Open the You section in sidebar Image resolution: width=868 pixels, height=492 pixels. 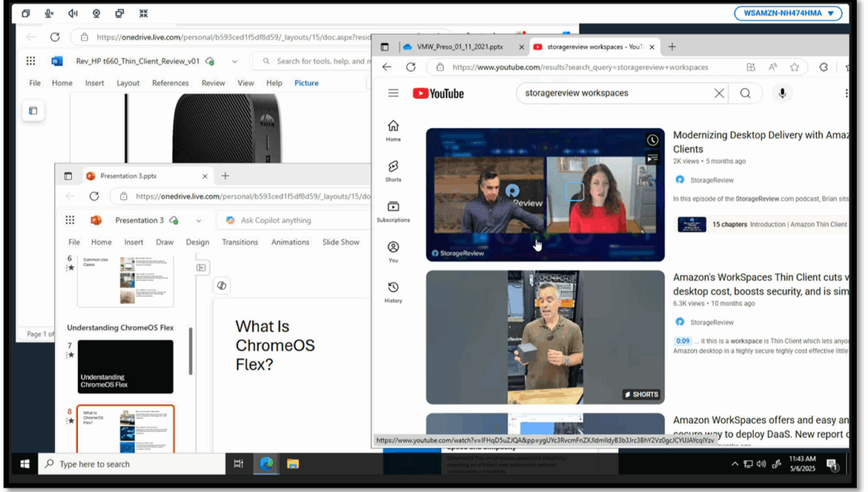[393, 252]
